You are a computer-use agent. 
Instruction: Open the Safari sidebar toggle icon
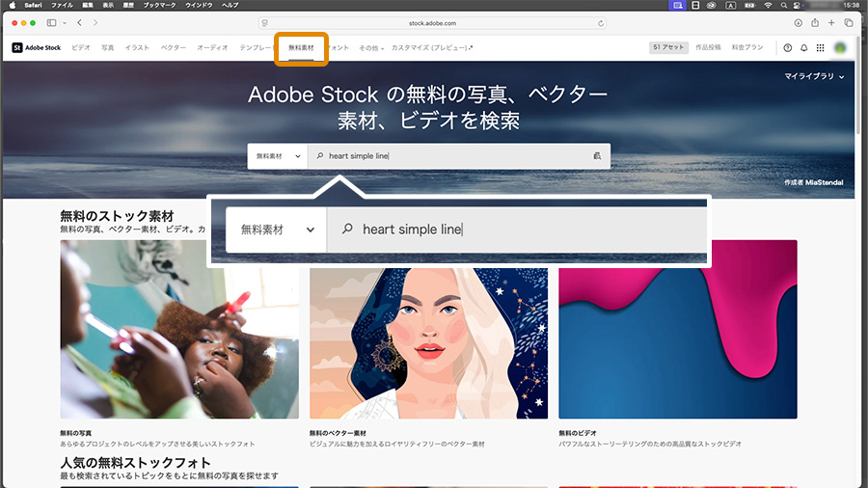pos(51,23)
